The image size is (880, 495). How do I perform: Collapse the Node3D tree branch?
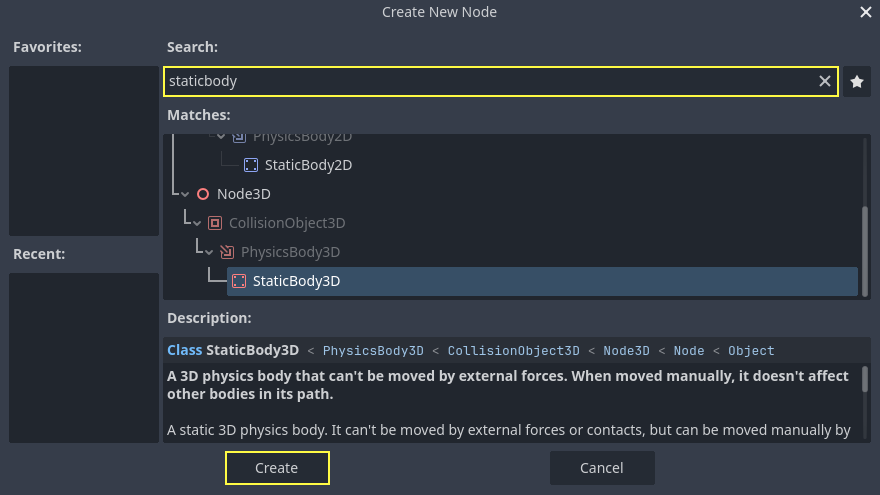[x=186, y=194]
